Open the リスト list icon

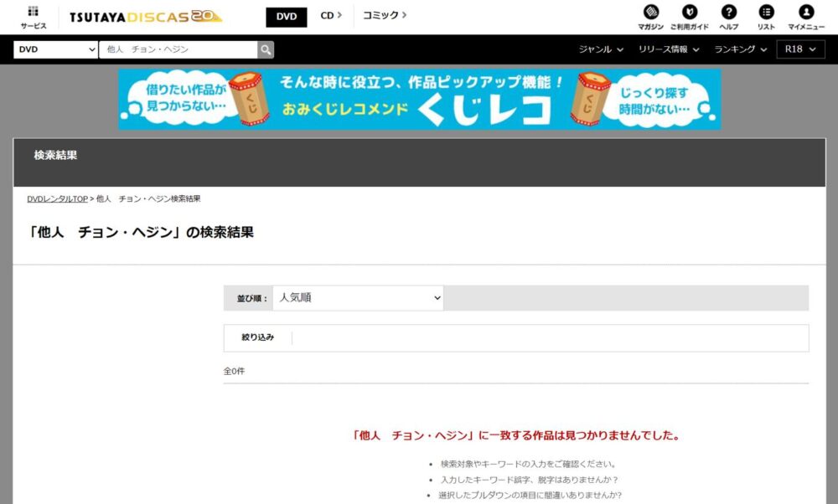[768, 15]
